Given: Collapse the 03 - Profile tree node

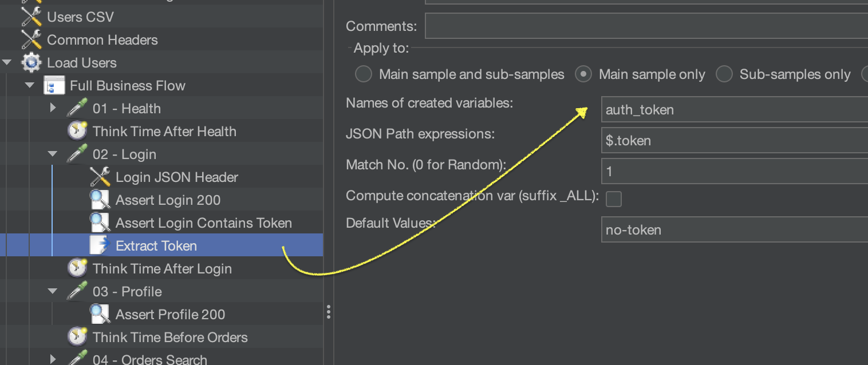Looking at the screenshot, I should coord(53,291).
